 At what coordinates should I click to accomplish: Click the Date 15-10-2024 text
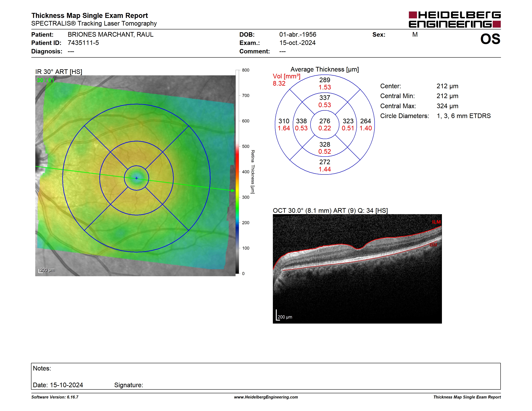coord(58,385)
